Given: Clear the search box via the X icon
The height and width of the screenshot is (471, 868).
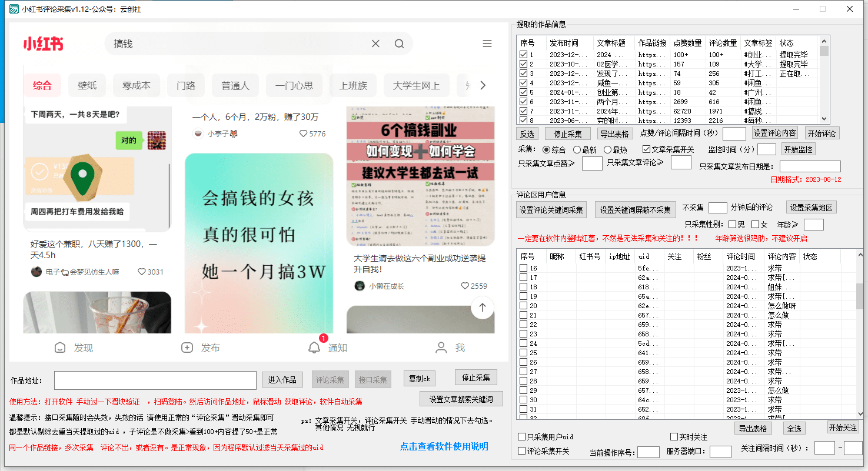Looking at the screenshot, I should (x=375, y=44).
